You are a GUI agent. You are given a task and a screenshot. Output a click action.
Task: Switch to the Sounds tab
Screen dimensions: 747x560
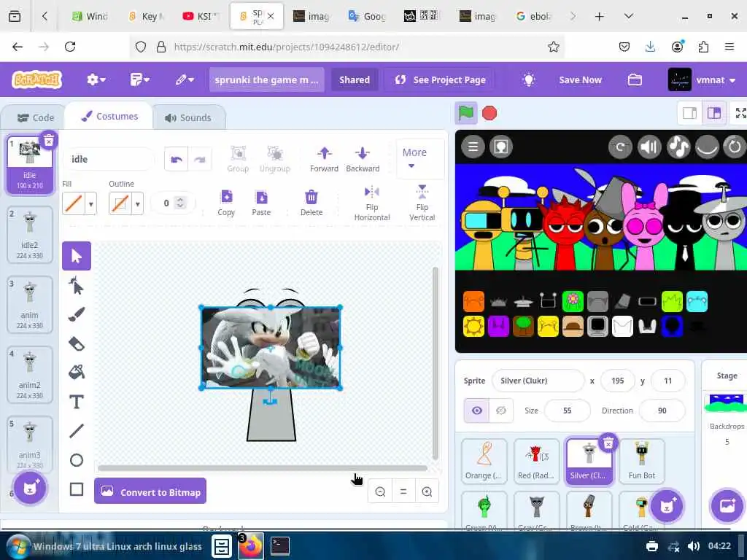pyautogui.click(x=188, y=117)
